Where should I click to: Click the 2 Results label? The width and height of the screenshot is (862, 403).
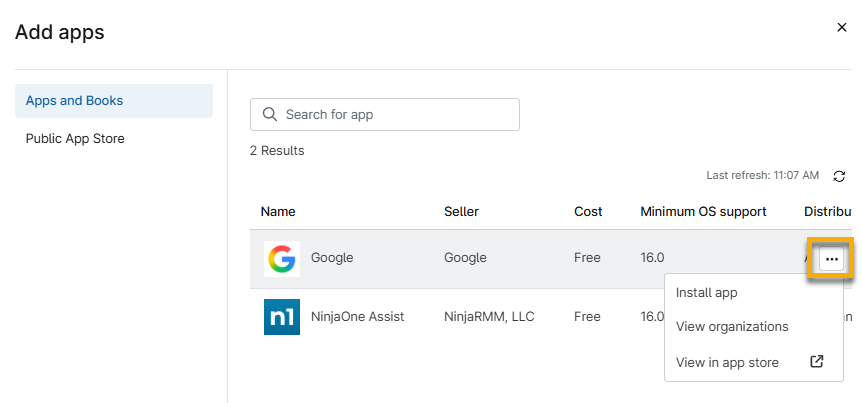click(x=277, y=151)
